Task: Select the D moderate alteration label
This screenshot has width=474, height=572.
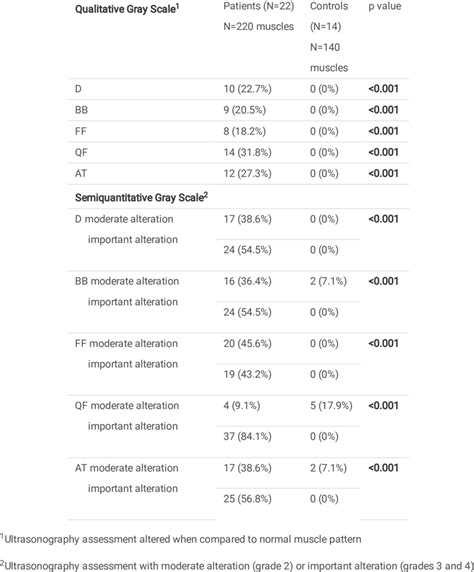Action: [x=124, y=219]
